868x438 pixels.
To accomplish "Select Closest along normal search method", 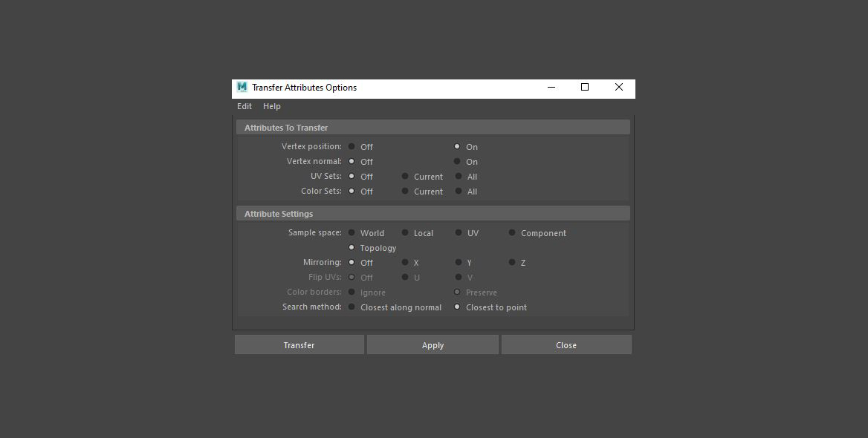I will 352,307.
